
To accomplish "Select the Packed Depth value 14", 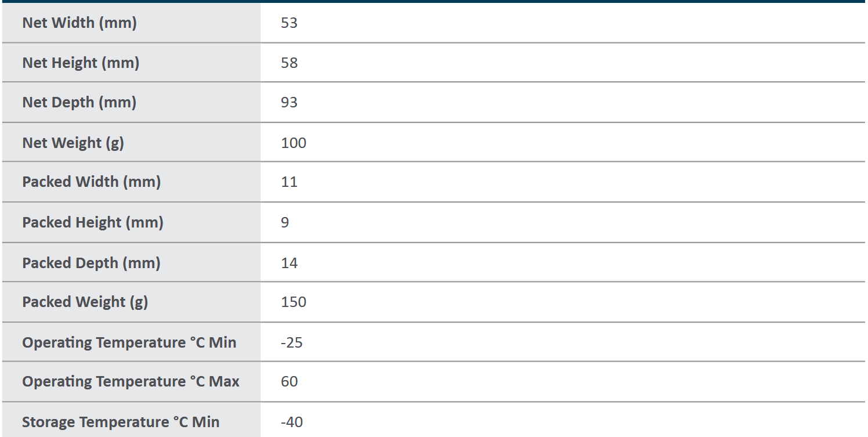I will click(289, 263).
